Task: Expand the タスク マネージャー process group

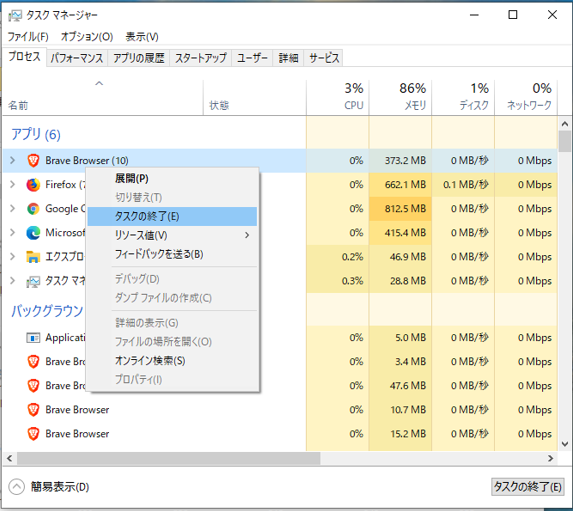Action: [12, 281]
